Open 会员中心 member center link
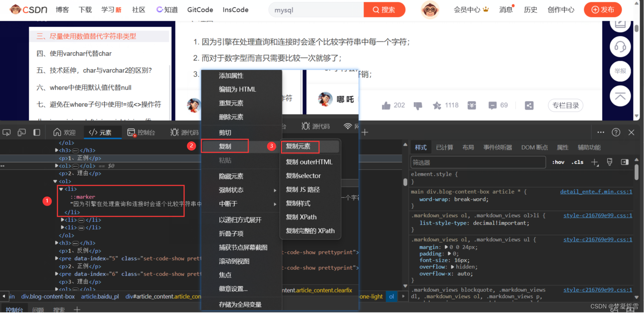Screen dimensions: 644x313 pyautogui.click(x=471, y=10)
